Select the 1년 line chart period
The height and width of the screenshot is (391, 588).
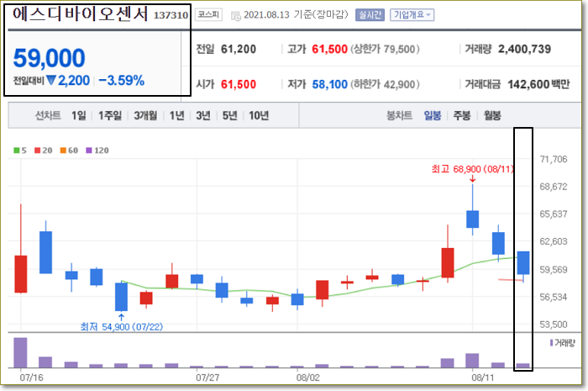pyautogui.click(x=176, y=115)
